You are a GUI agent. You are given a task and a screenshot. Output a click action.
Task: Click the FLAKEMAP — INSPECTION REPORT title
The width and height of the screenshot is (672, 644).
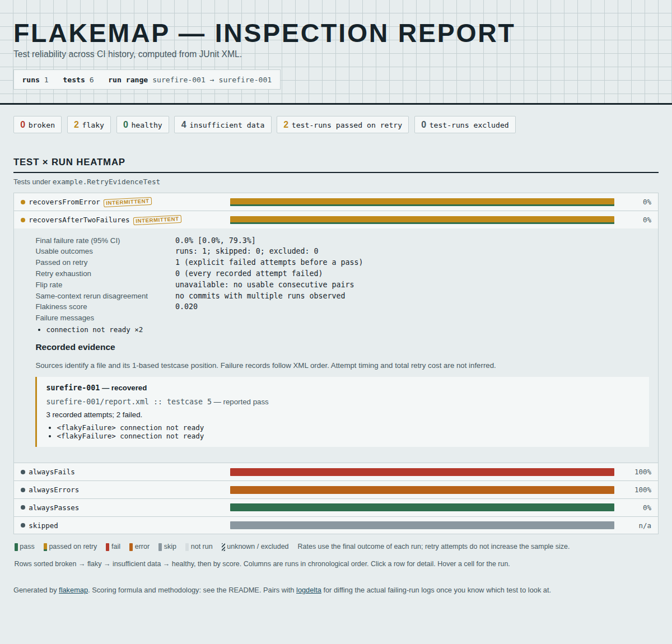pos(264,33)
